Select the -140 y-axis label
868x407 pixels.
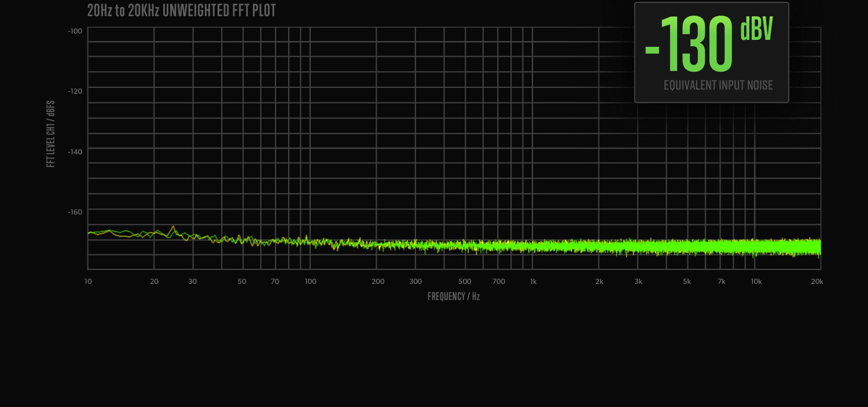(75, 151)
